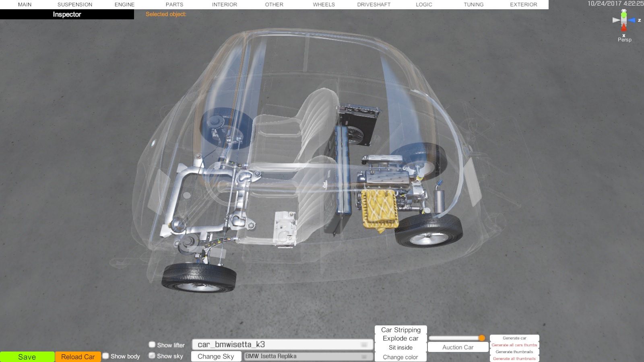The image size is (644, 362).
Task: Click the red X axis cone on gizmo
Action: [x=623, y=28]
